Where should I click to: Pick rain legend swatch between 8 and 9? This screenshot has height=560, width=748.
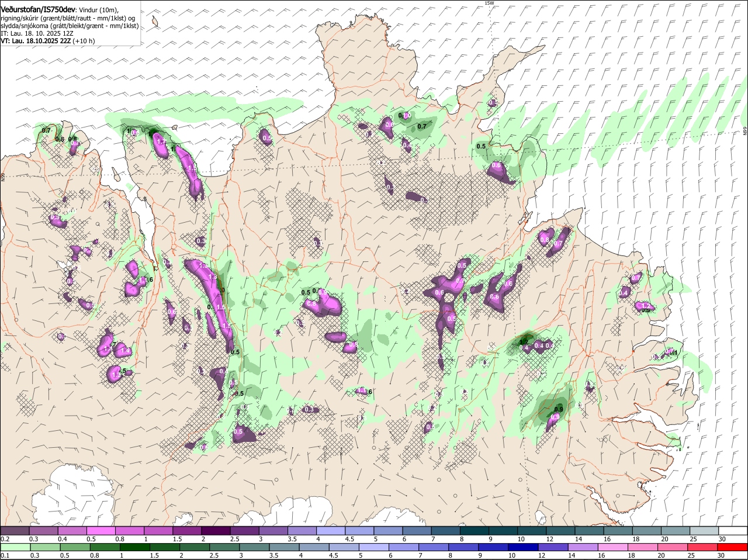click(464, 547)
